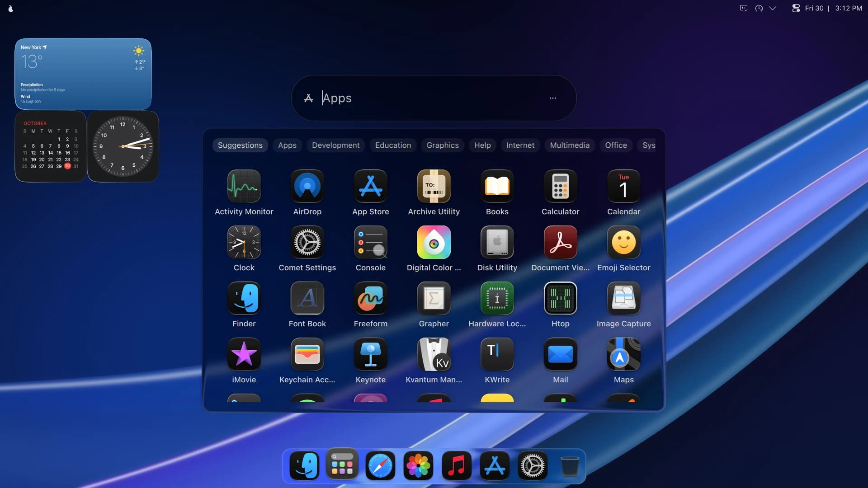The height and width of the screenshot is (488, 868).
Task: Launch the Books app
Action: [x=497, y=186]
